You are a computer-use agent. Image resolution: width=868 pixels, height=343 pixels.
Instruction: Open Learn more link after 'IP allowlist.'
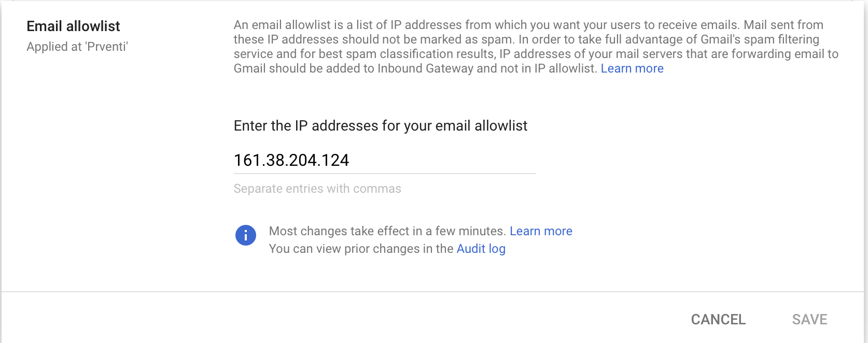coord(632,68)
